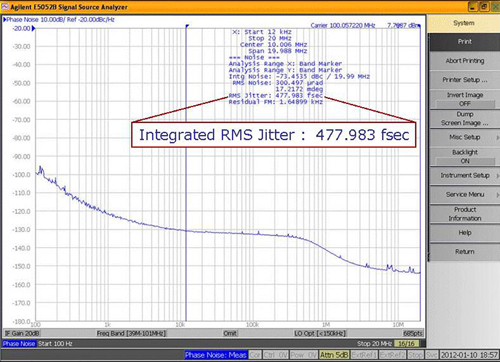The image size is (500, 362).
Task: Select the Phase Noise: Meas status field
Action: click(216, 355)
